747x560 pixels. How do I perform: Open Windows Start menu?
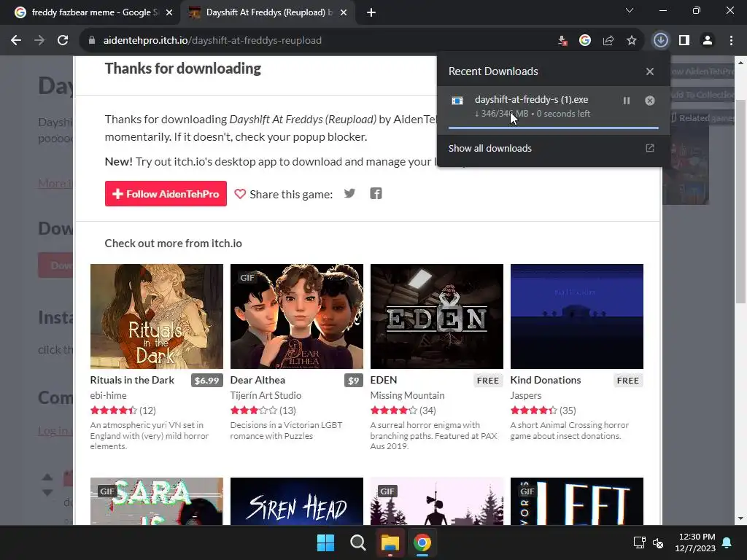(326, 542)
